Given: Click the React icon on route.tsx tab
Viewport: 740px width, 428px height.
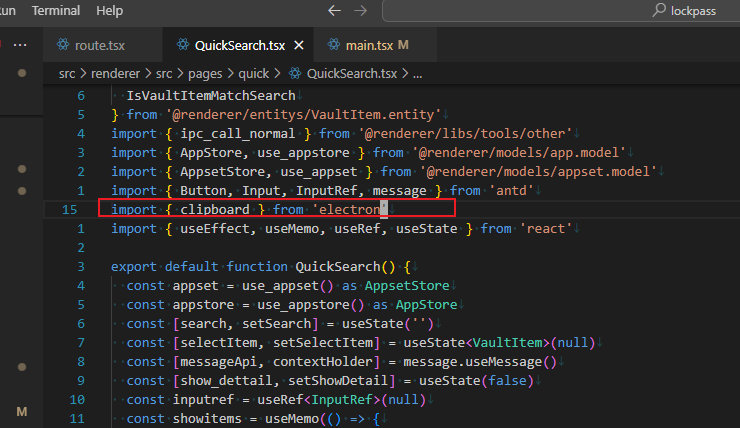Looking at the screenshot, I should (65, 45).
